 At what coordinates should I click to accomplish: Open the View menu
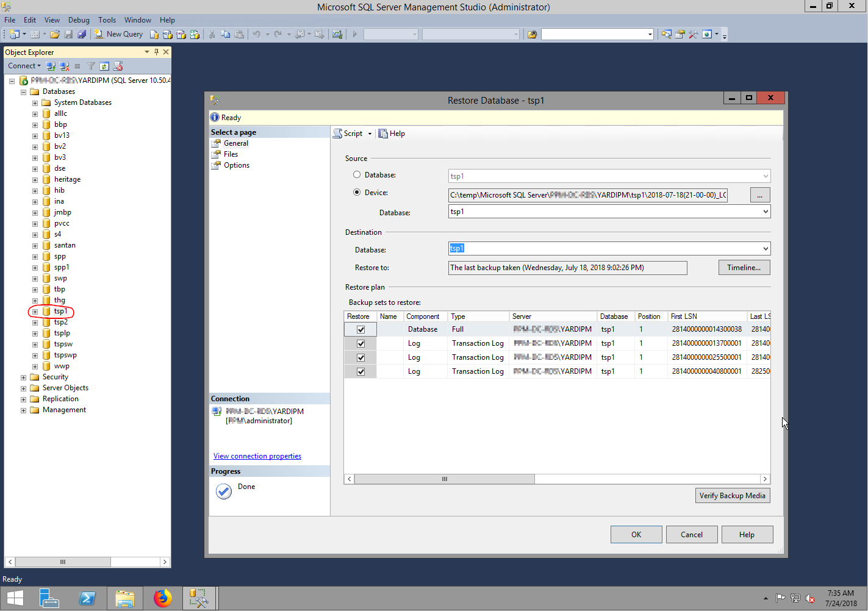coord(52,20)
